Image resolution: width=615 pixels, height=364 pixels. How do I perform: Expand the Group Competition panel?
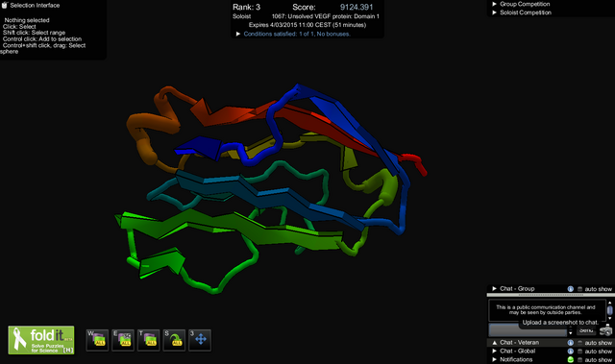point(494,4)
